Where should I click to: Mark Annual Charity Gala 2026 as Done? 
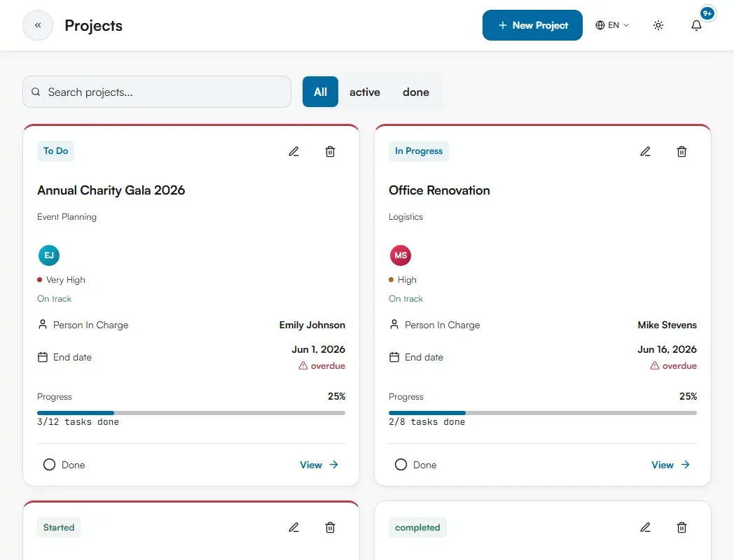(x=64, y=465)
